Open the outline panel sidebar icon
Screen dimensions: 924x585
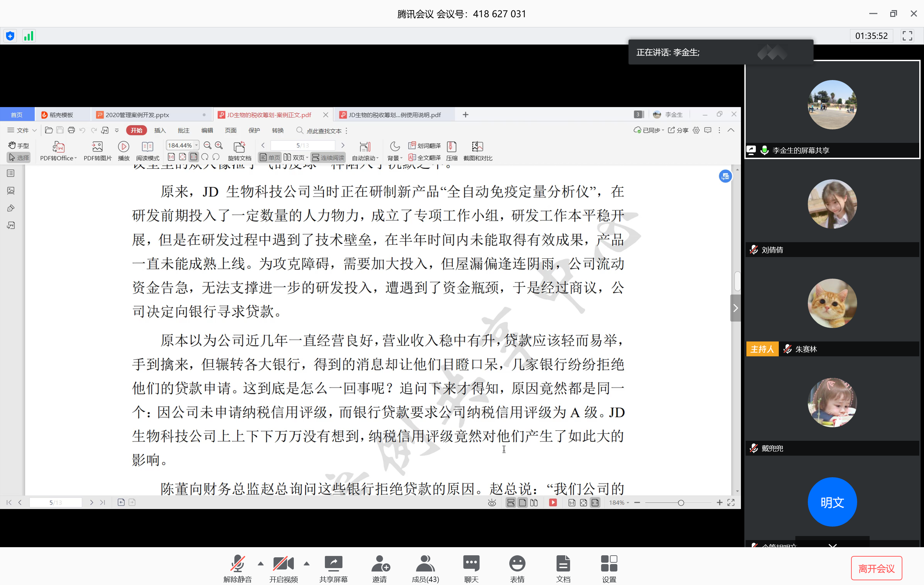point(11,174)
